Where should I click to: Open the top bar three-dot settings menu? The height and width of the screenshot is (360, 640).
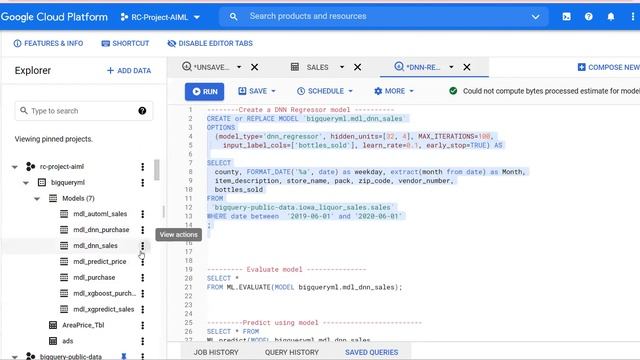point(633,17)
